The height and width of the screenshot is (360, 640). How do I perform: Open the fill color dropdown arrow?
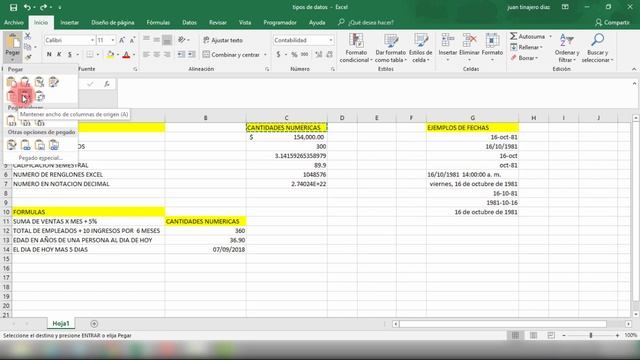(118, 54)
